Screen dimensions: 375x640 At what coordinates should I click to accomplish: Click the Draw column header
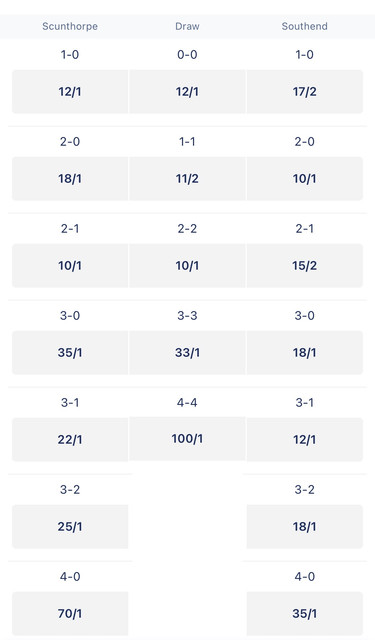pyautogui.click(x=187, y=26)
